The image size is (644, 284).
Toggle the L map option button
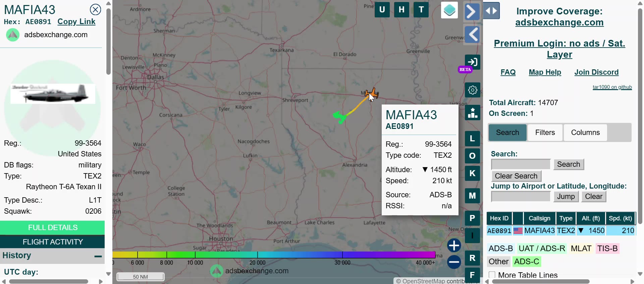472,139
